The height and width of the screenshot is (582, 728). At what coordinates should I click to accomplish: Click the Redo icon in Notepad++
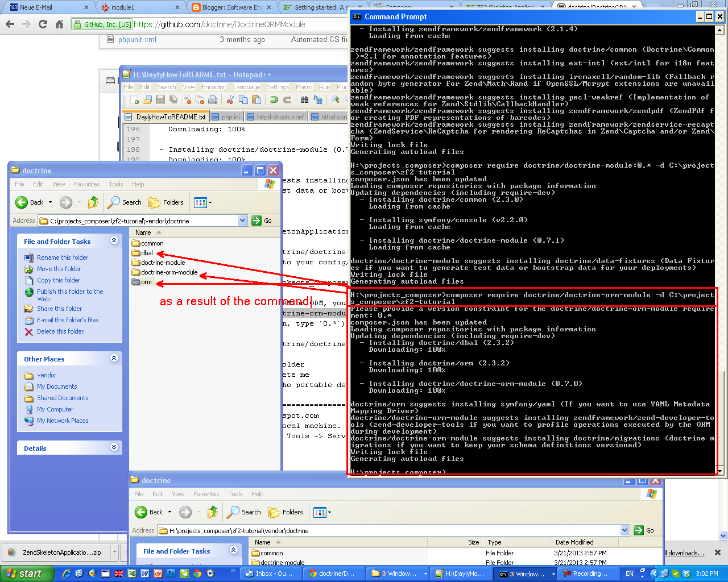tap(287, 100)
